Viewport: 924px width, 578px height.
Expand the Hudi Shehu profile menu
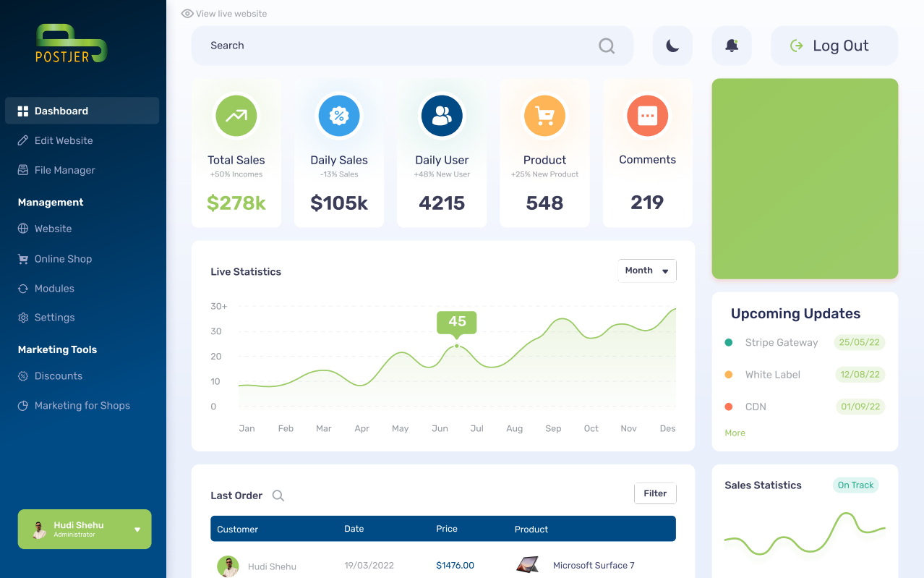[137, 530]
